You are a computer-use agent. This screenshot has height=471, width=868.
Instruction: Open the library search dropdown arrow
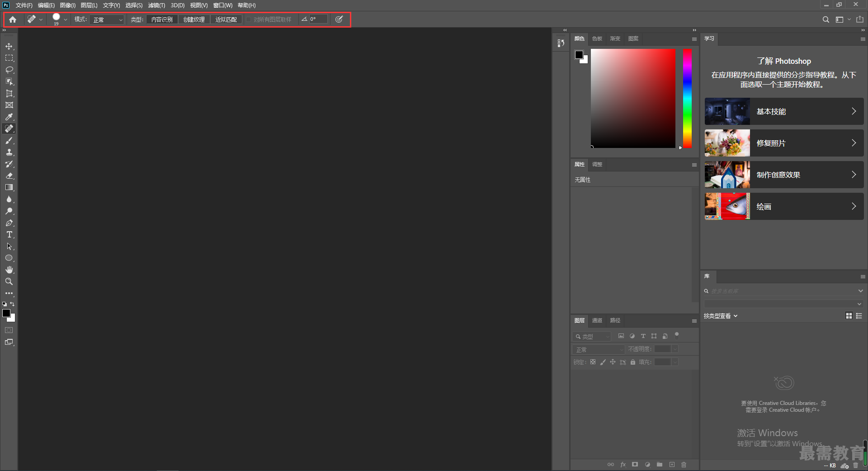click(860, 291)
